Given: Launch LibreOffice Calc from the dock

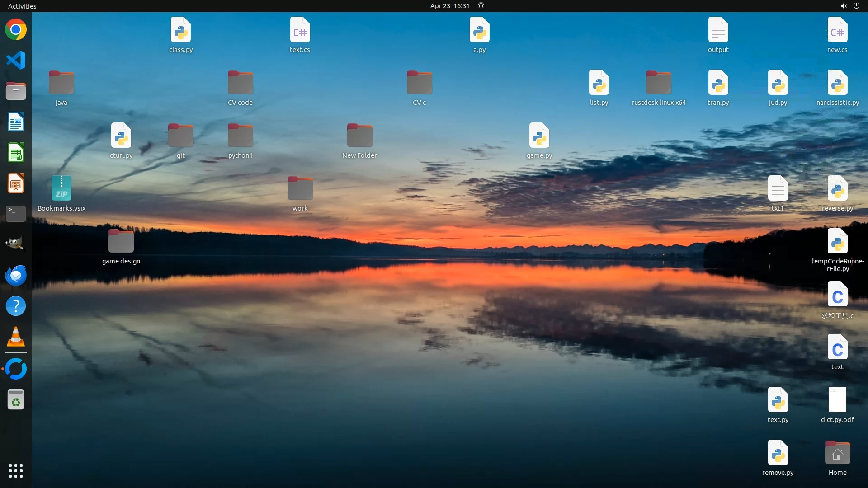Looking at the screenshot, I should 16,153.
